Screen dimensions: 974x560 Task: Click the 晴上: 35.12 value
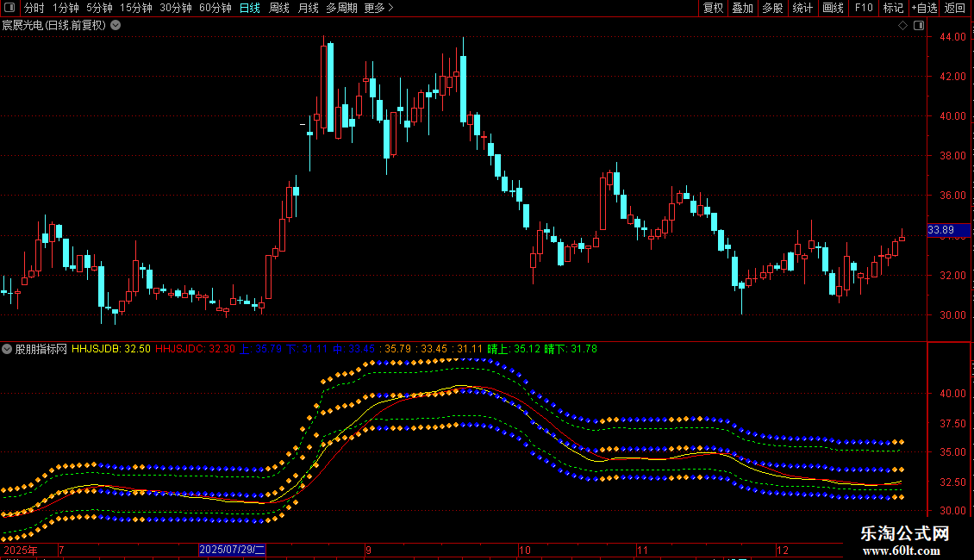coord(513,349)
